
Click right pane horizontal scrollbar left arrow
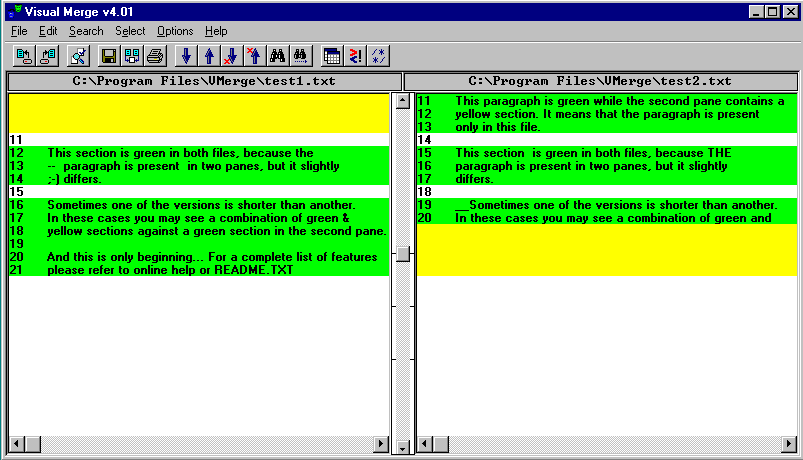[425, 444]
